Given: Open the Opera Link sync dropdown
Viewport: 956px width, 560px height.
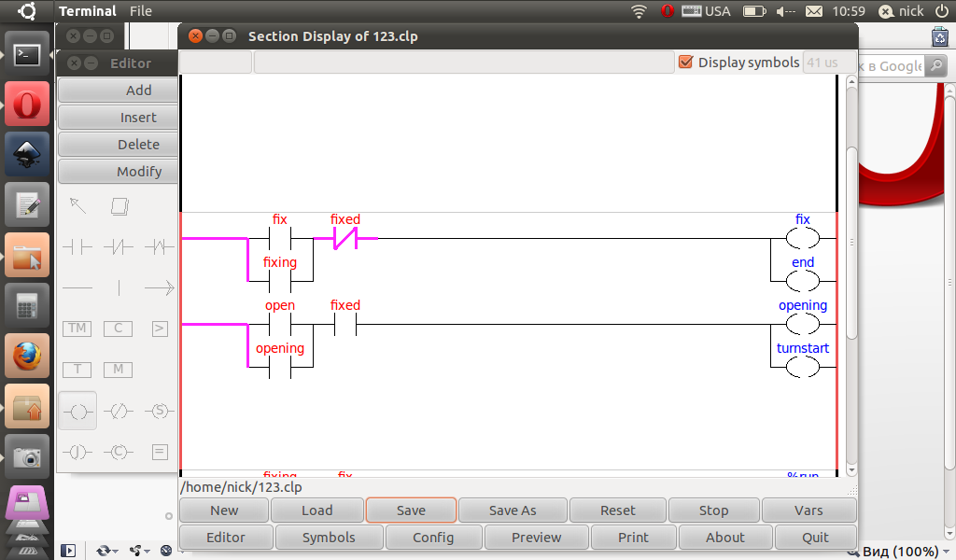Looking at the screenshot, I should (106, 551).
